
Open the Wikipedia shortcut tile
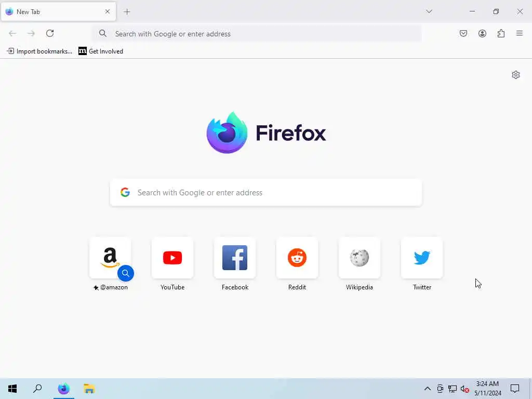(x=360, y=258)
